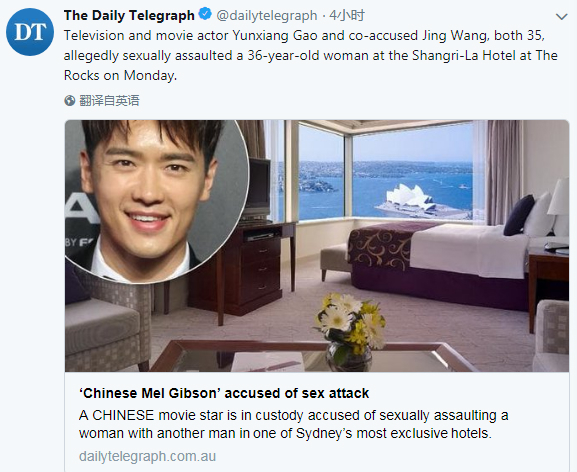Click the article summary about the custody accusation

[x=293, y=424]
